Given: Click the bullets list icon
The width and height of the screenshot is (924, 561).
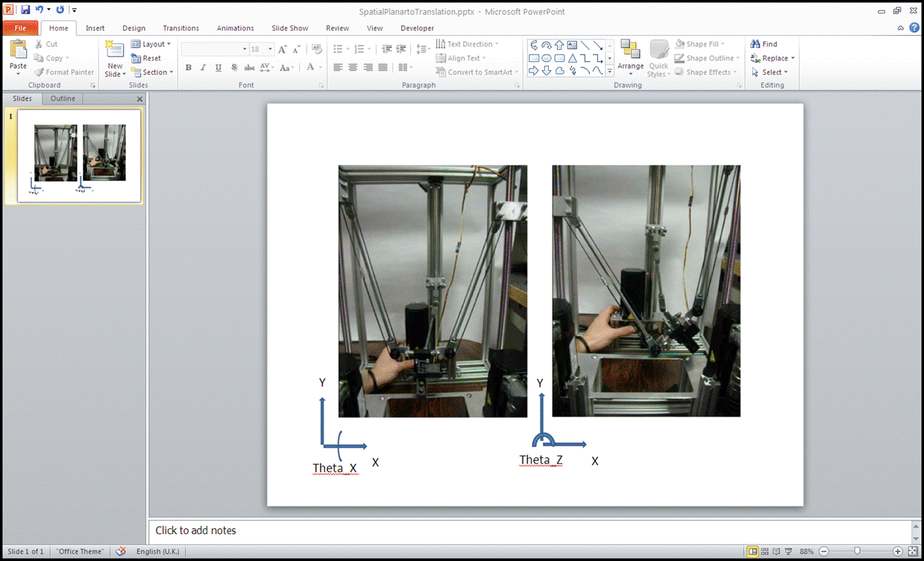Looking at the screenshot, I should [x=338, y=49].
